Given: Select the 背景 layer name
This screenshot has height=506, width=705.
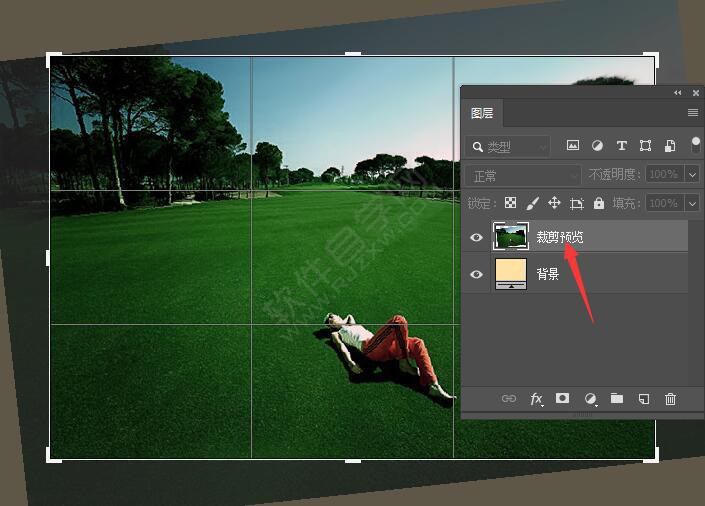Looking at the screenshot, I should pos(548,273).
